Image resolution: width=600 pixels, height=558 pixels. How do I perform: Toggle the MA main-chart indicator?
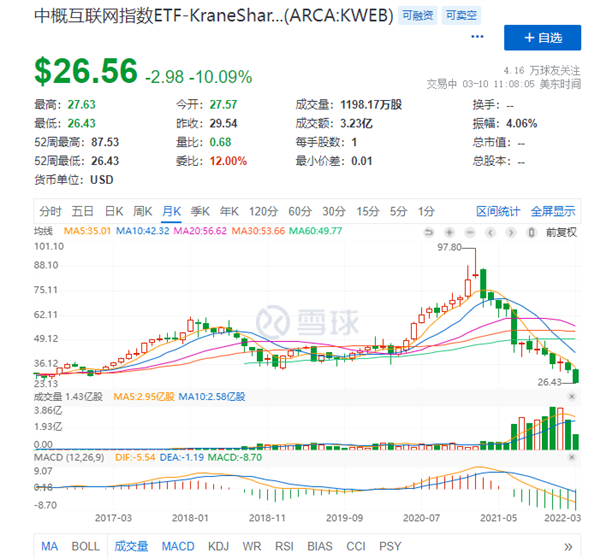pos(50,547)
